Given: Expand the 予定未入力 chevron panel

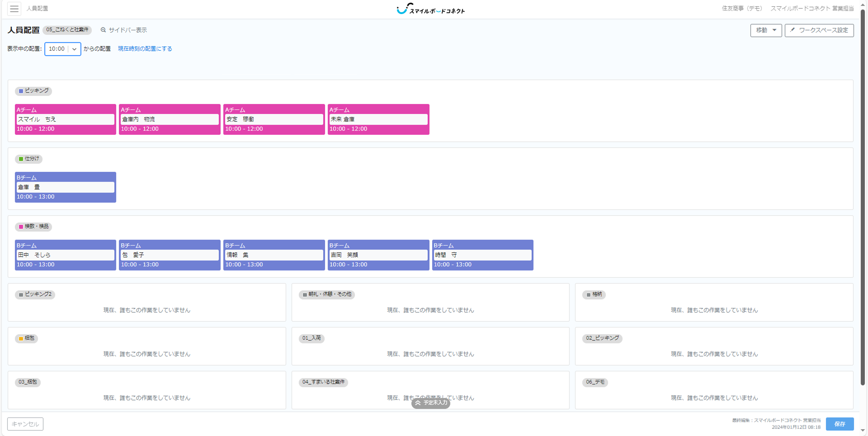Looking at the screenshot, I should click(430, 403).
